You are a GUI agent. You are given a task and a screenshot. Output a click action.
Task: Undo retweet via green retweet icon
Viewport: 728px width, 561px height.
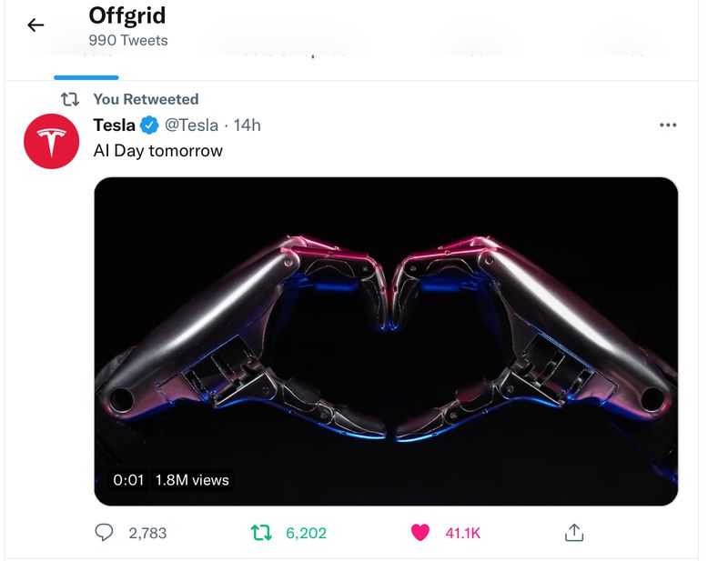pos(261,533)
